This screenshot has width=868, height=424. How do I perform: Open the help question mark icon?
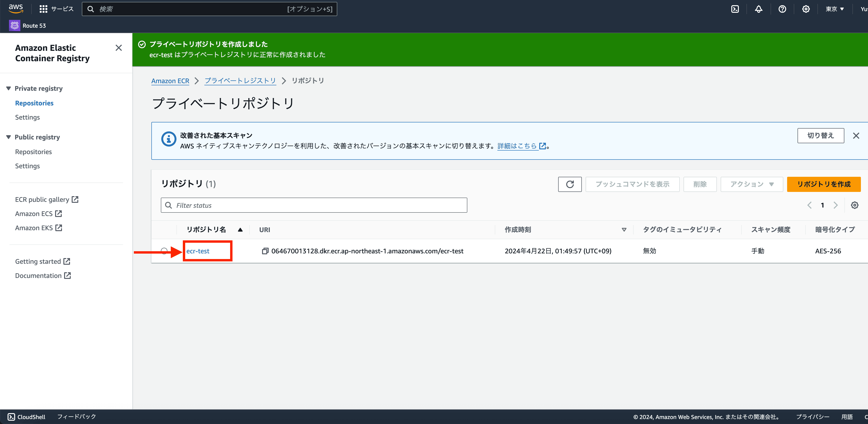tap(782, 9)
